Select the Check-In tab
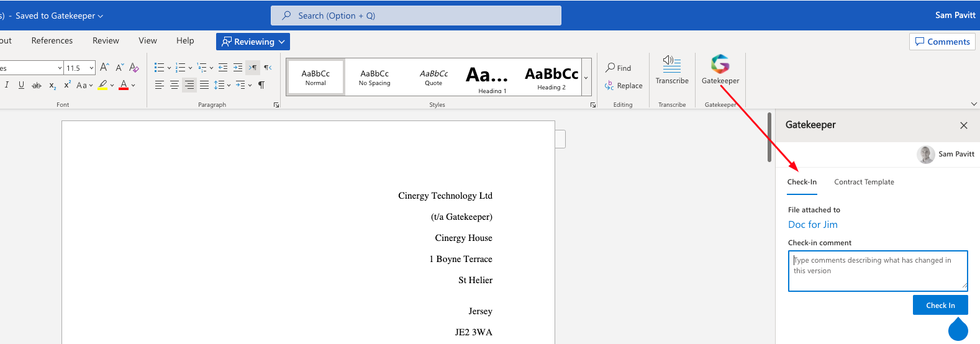Viewport: 980px width, 344px height. (x=802, y=182)
